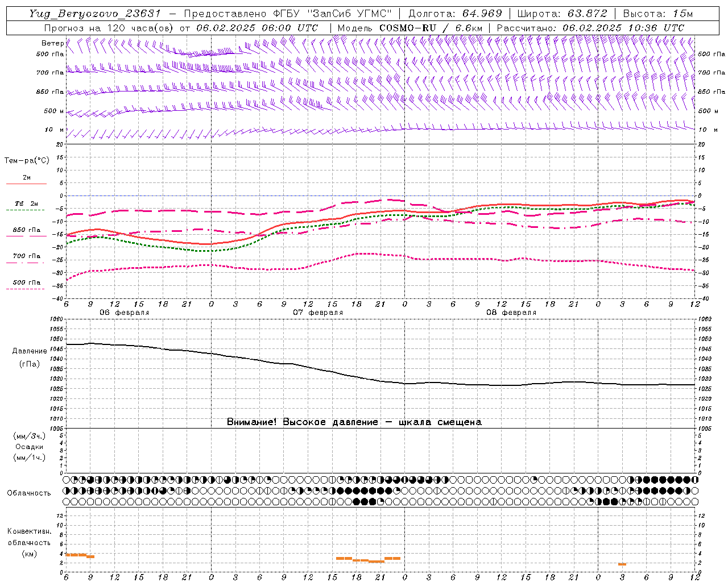The image size is (728, 582).
Task: Click the left 700 гПа wind level label
Action: 50,73
